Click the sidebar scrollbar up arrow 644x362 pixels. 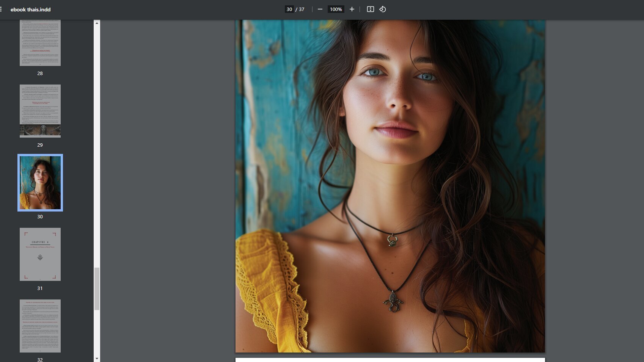tap(97, 23)
